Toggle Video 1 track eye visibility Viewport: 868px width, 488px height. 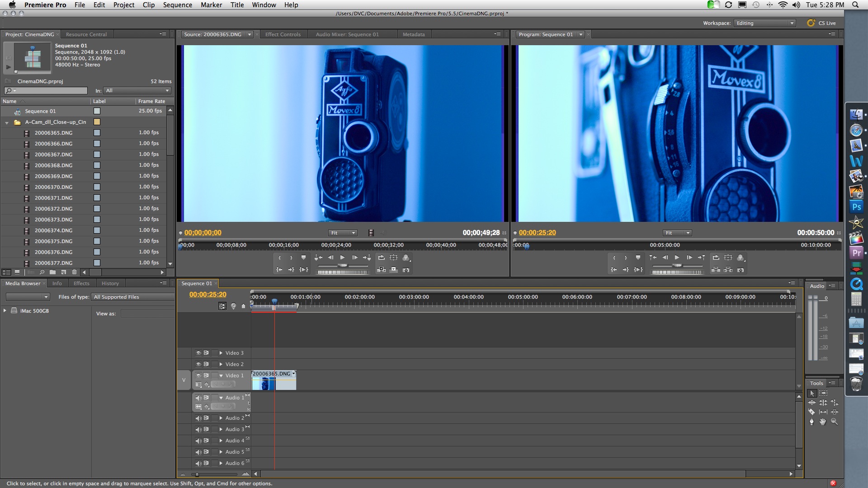tap(198, 375)
